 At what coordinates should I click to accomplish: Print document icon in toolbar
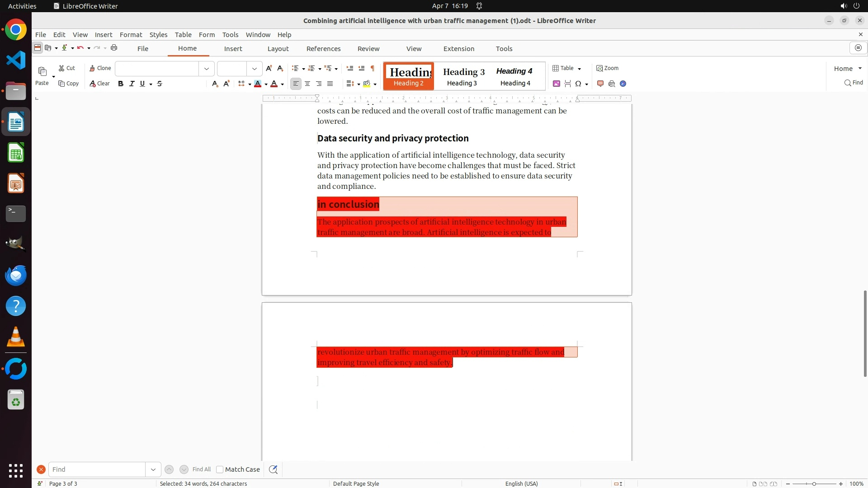coord(114,48)
